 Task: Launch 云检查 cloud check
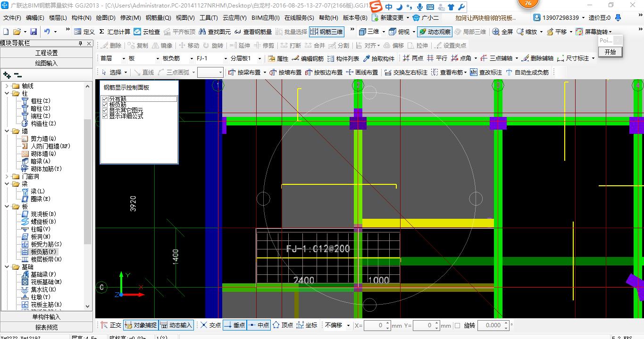point(147,32)
